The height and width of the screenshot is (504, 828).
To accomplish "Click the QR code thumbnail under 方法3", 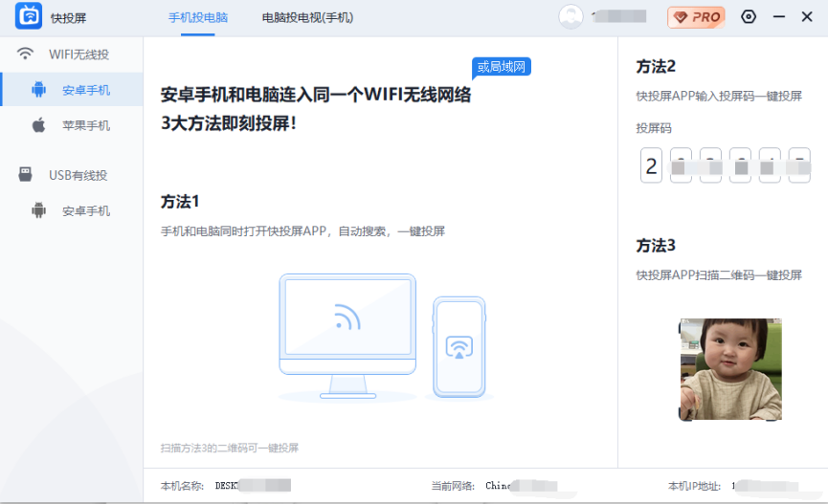I will (730, 369).
